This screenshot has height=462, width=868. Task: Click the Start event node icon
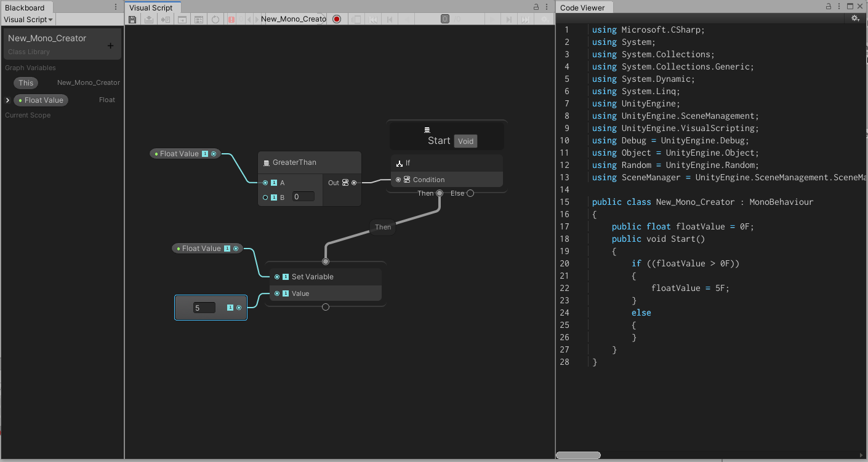coord(427,129)
